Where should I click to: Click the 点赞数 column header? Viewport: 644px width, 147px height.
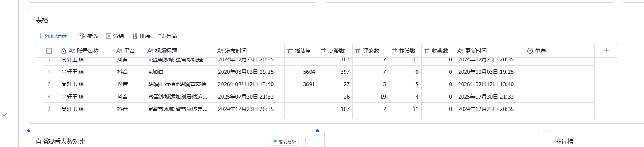[x=336, y=51]
